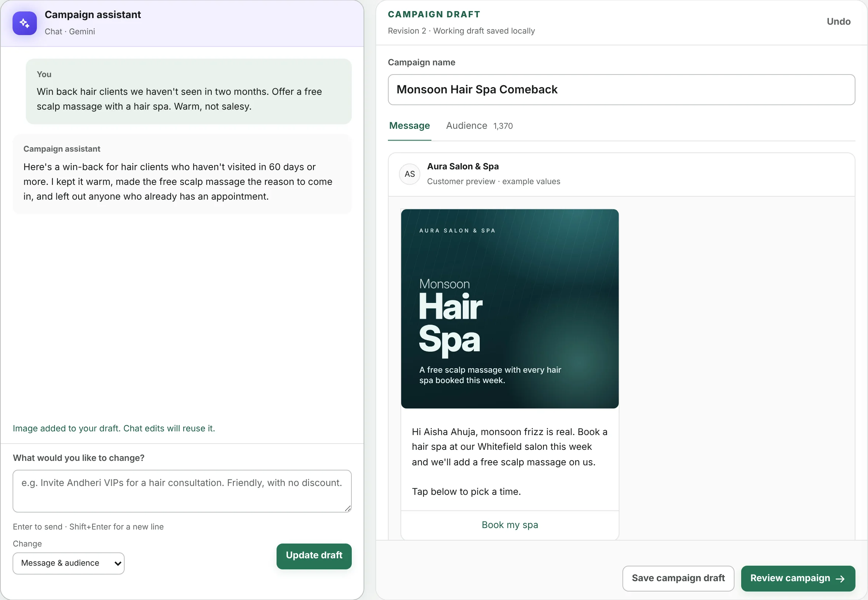Click the Undo button
868x600 pixels.
[x=838, y=21]
